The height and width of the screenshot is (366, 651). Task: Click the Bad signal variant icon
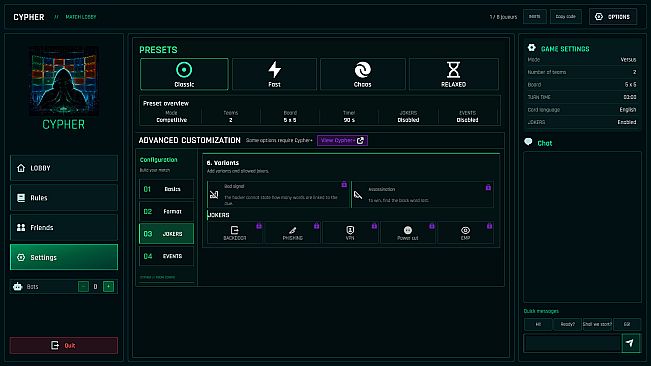coord(214,194)
